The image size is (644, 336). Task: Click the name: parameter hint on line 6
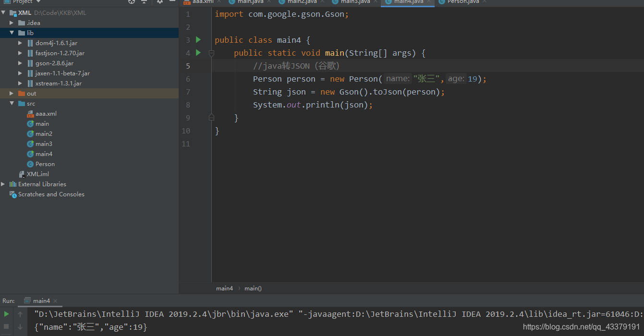398,79
